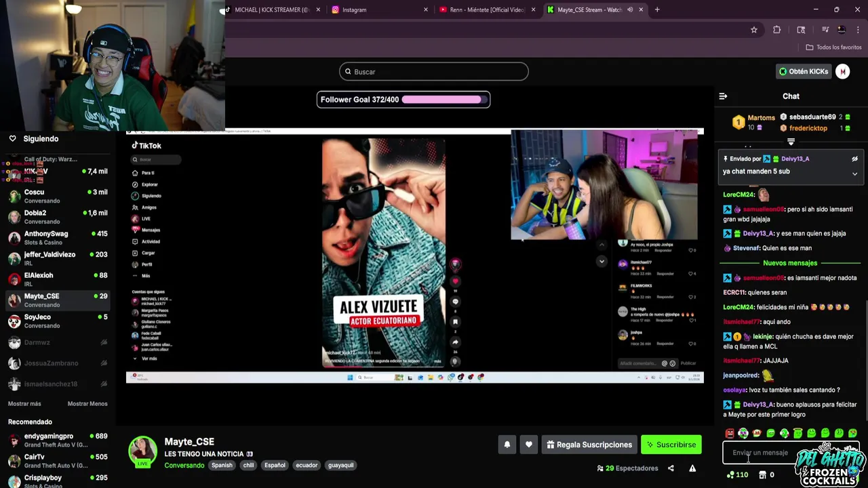
Task: Open the offline Darmwz channel
Action: click(x=58, y=342)
